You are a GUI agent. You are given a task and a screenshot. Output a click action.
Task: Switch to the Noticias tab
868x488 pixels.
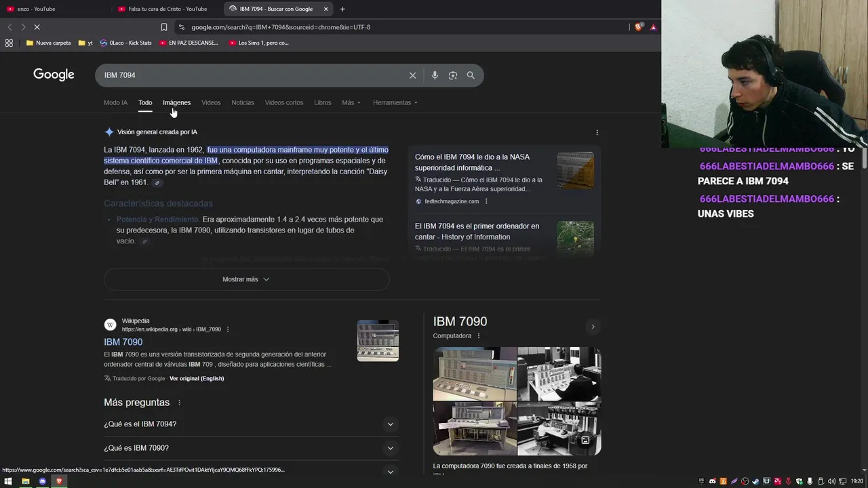(x=243, y=102)
